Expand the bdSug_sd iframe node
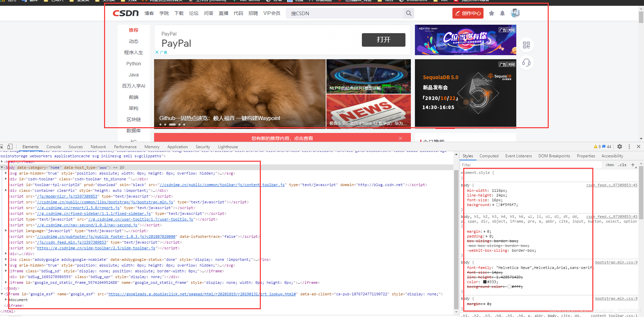Viewport: 644px width, 317px height. 6,271
